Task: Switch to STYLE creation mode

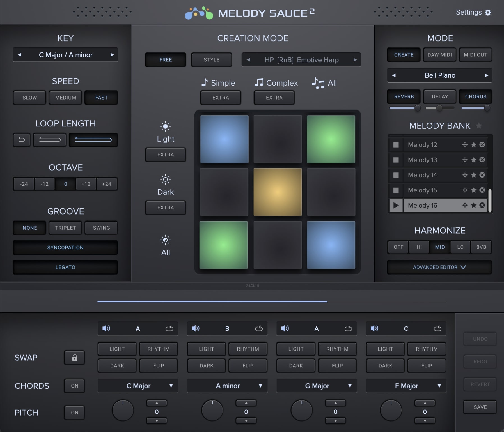Action: 212,60
